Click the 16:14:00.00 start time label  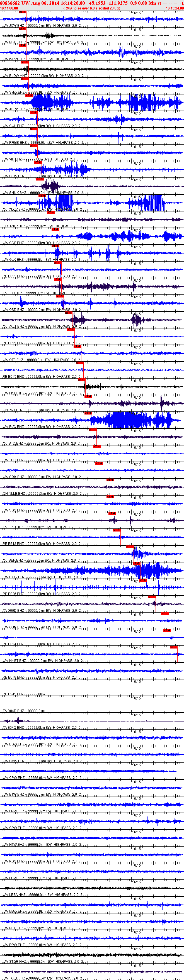pos(9,8)
